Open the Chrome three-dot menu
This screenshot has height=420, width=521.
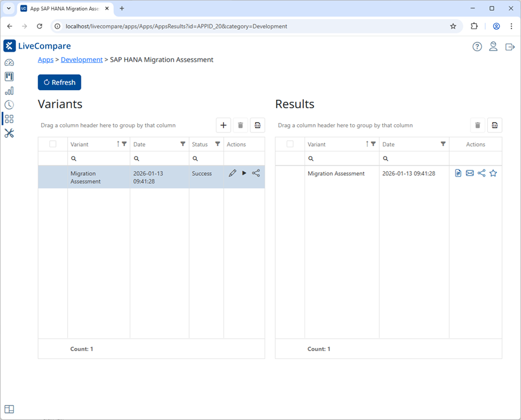pos(511,26)
